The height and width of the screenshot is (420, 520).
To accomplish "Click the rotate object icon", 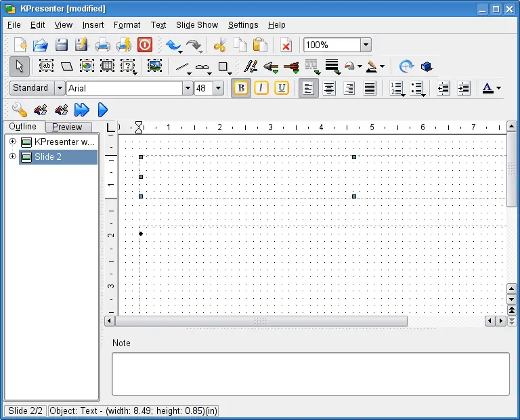I will (406, 66).
